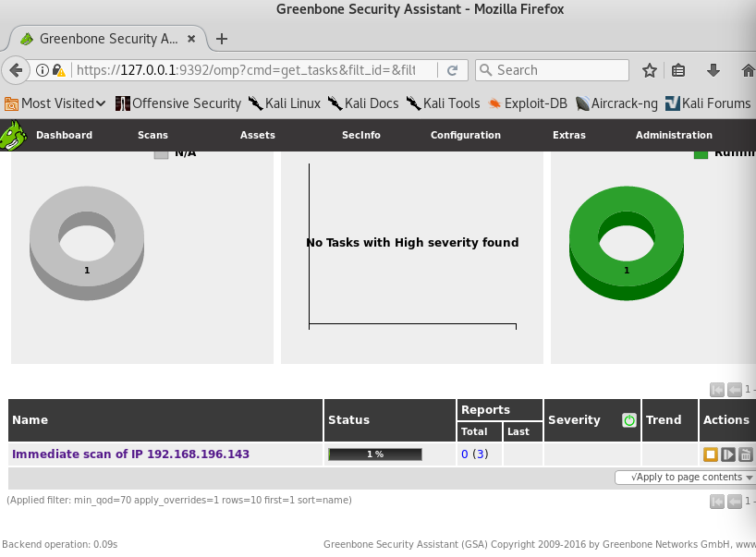Reload the current page
This screenshot has height=557, width=756.
pos(452,70)
